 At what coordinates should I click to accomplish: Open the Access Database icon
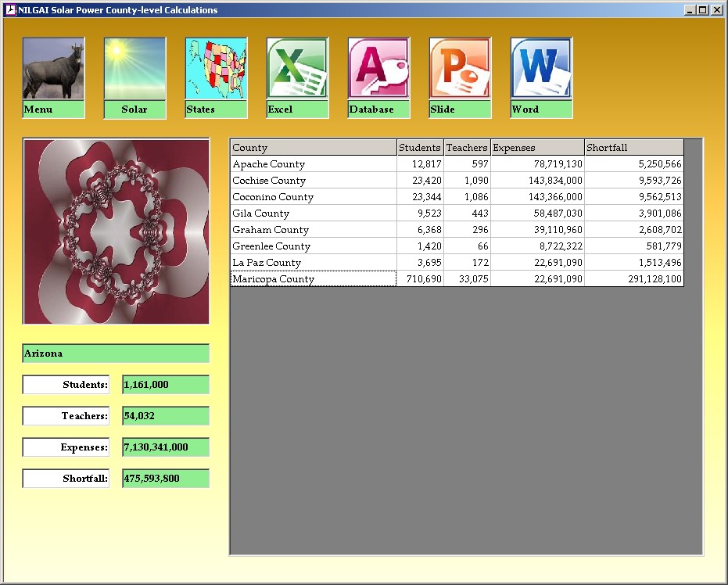pos(378,69)
